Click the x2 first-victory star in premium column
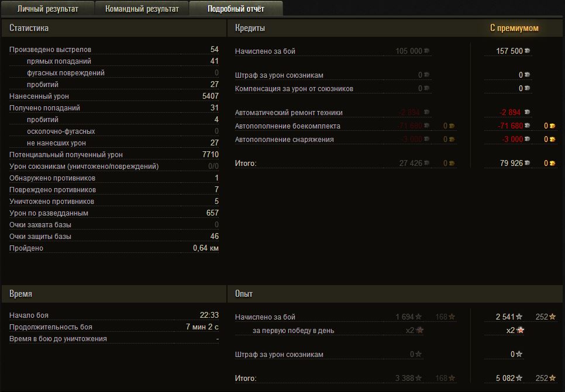This screenshot has width=565, height=392. pyautogui.click(x=521, y=331)
